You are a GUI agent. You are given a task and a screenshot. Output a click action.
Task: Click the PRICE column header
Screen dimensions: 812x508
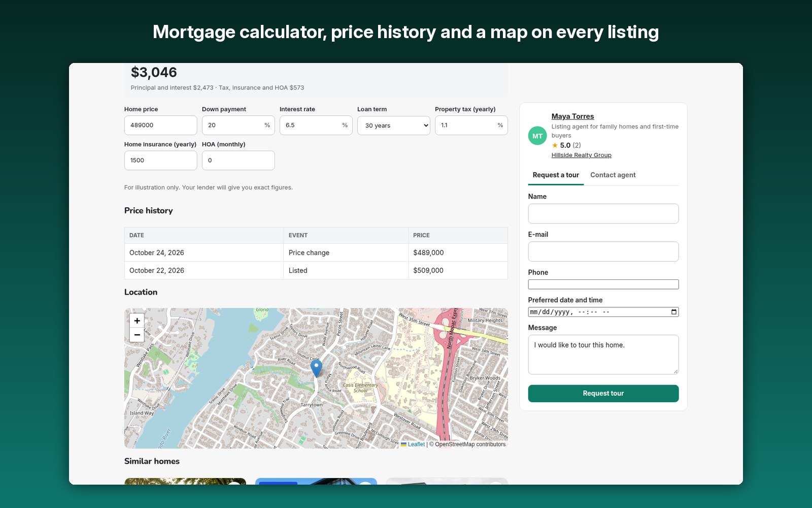point(458,235)
